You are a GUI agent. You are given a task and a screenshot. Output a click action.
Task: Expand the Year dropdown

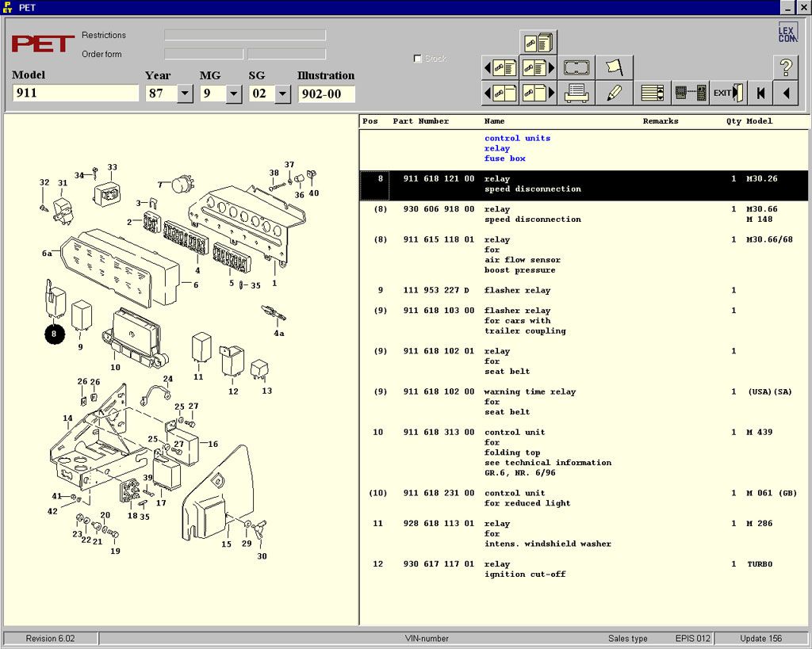pyautogui.click(x=185, y=94)
